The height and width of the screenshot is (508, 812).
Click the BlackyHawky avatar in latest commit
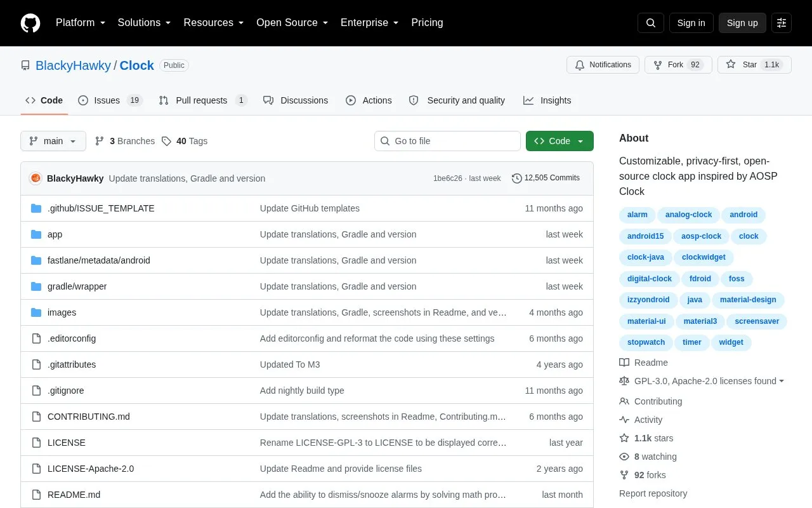(36, 178)
